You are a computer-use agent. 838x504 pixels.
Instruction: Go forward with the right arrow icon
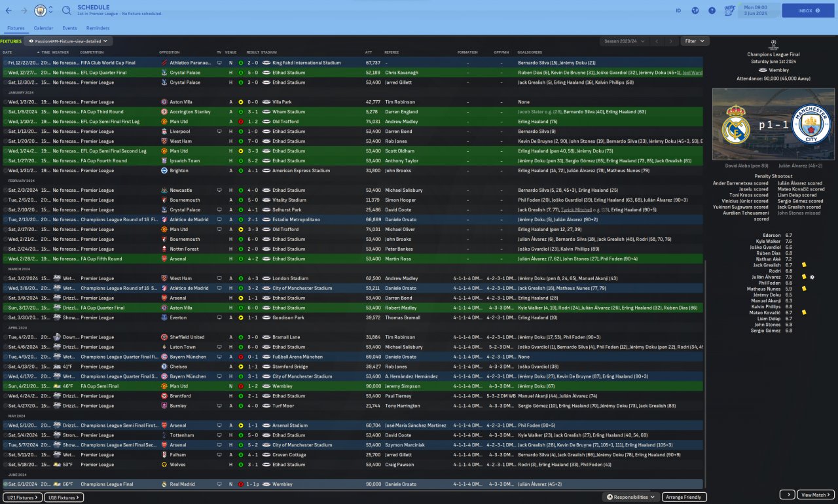24,10
